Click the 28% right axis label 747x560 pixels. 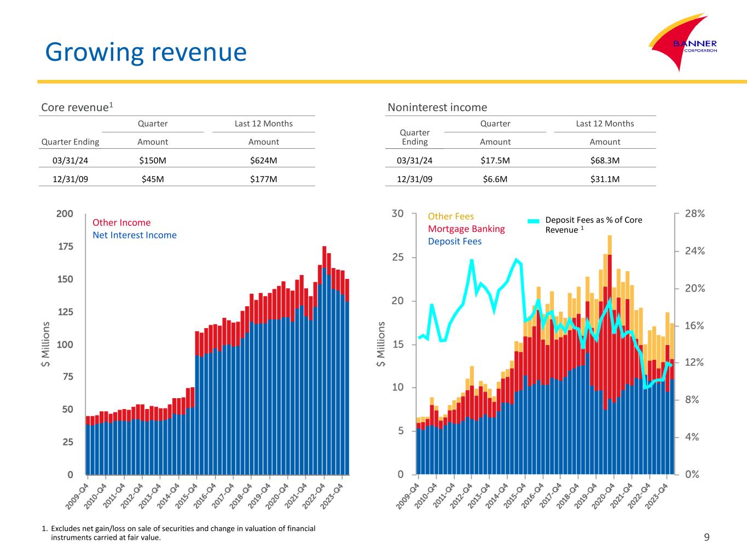(x=694, y=214)
